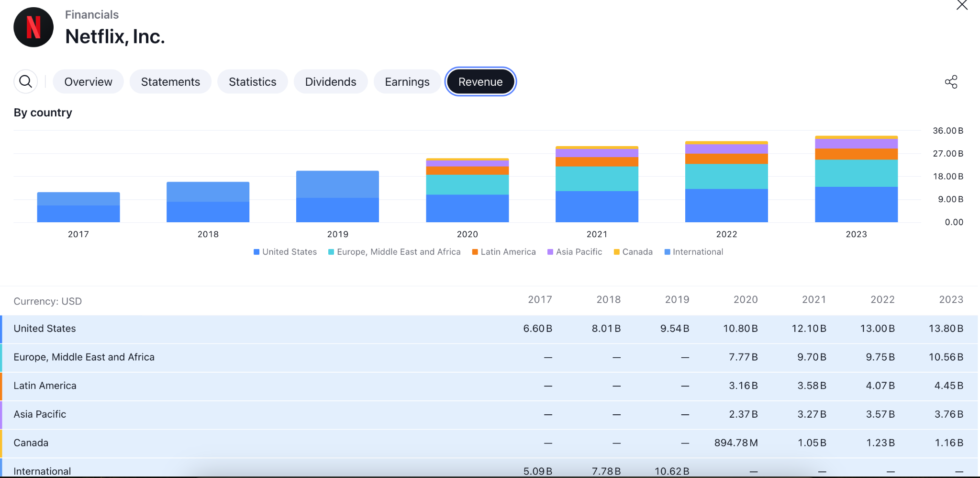The image size is (980, 478).
Task: Click United States 2019 value 9.54 B
Action: [x=675, y=329]
